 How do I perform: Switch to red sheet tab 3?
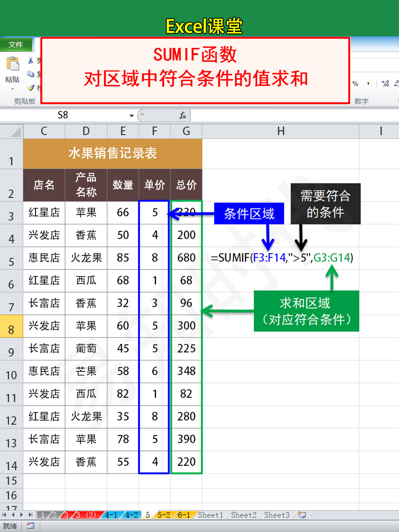coord(66,515)
